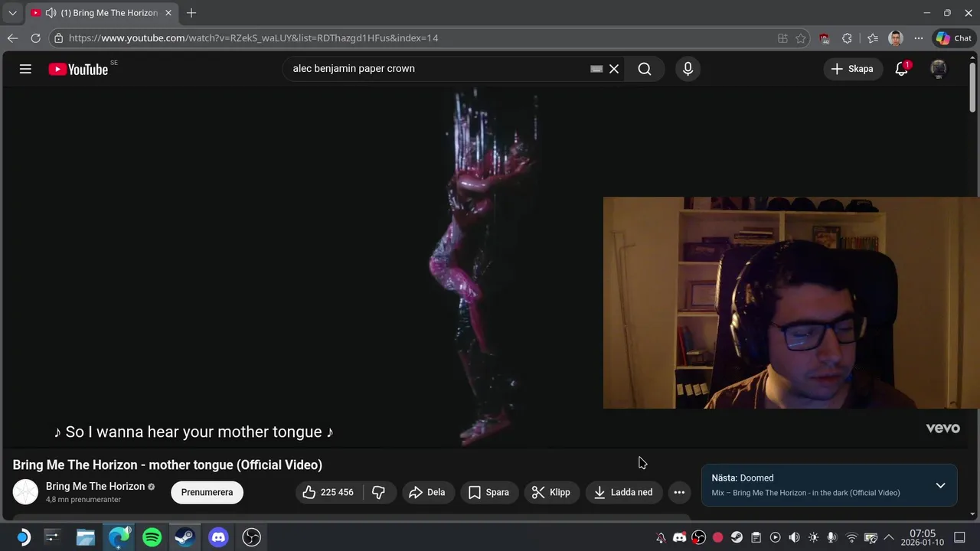This screenshot has width=980, height=551.
Task: Click the tray notifications bell icon
Action: [x=661, y=537]
